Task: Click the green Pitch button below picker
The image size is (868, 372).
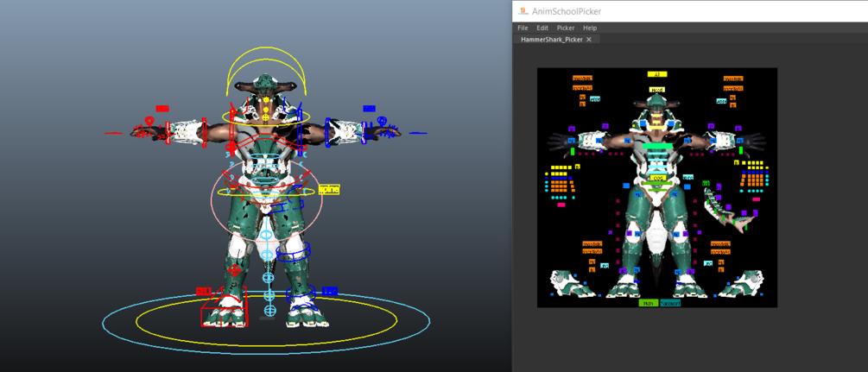Action: 649,303
